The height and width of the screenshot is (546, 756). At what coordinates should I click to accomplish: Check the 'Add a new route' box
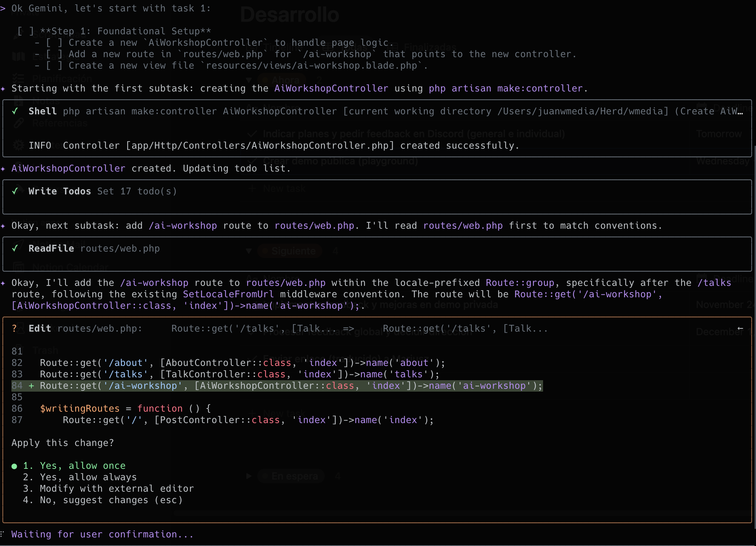54,54
